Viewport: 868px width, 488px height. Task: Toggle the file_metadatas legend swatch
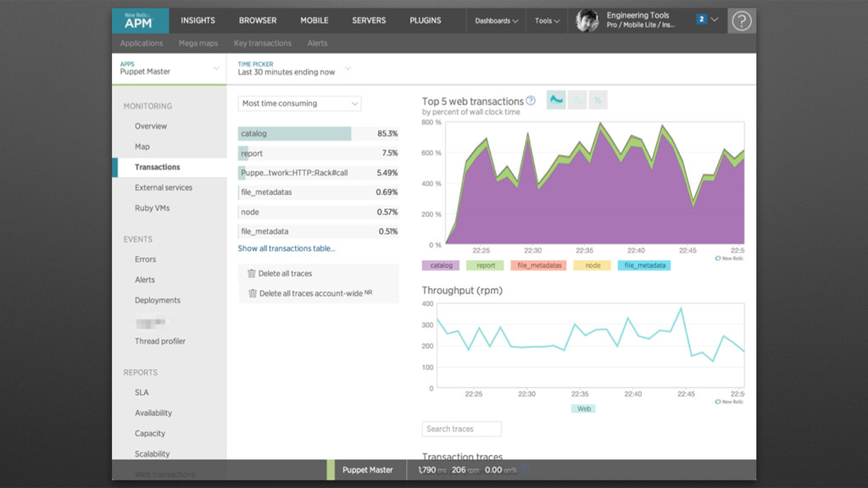538,265
